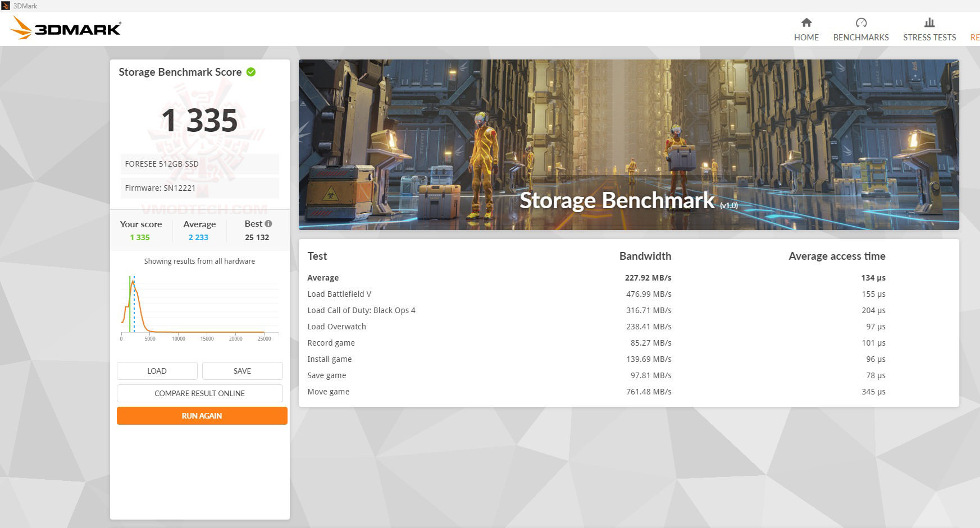Image resolution: width=980 pixels, height=528 pixels.
Task: Click the 155 µs Battlefield V access time
Action: tap(873, 294)
